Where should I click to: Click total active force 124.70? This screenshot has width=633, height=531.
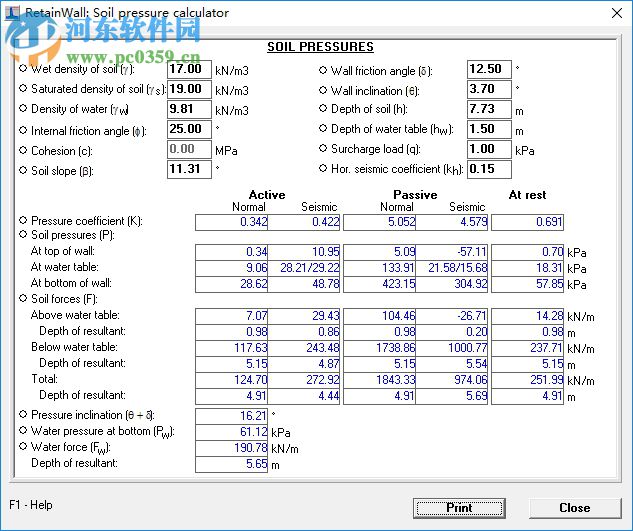click(x=232, y=380)
